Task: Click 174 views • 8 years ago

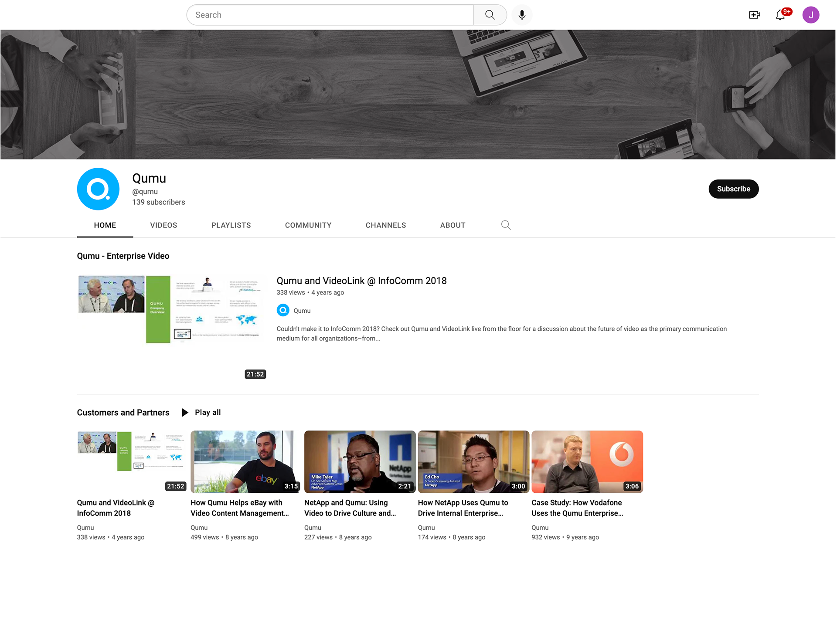Action: point(452,537)
